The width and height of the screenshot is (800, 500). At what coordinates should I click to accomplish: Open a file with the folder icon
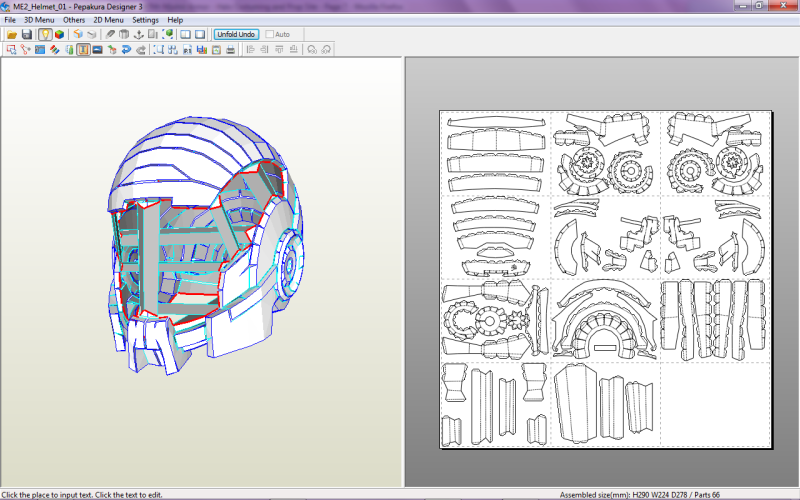click(x=12, y=34)
